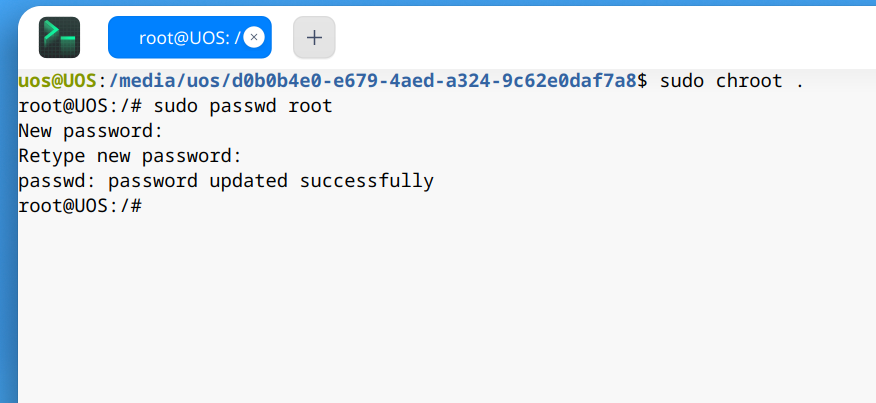Click empty title bar space right of plus
Viewport: 876px width, 403px height.
tap(603, 37)
